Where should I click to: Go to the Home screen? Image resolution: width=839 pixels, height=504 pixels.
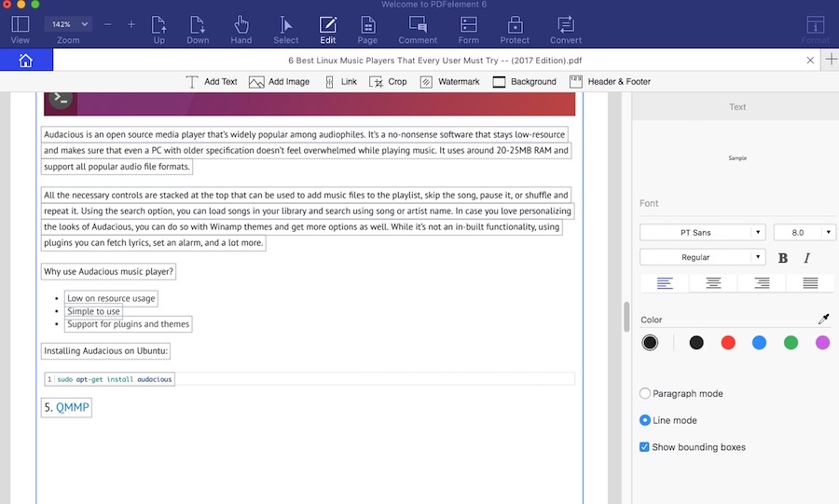26,61
